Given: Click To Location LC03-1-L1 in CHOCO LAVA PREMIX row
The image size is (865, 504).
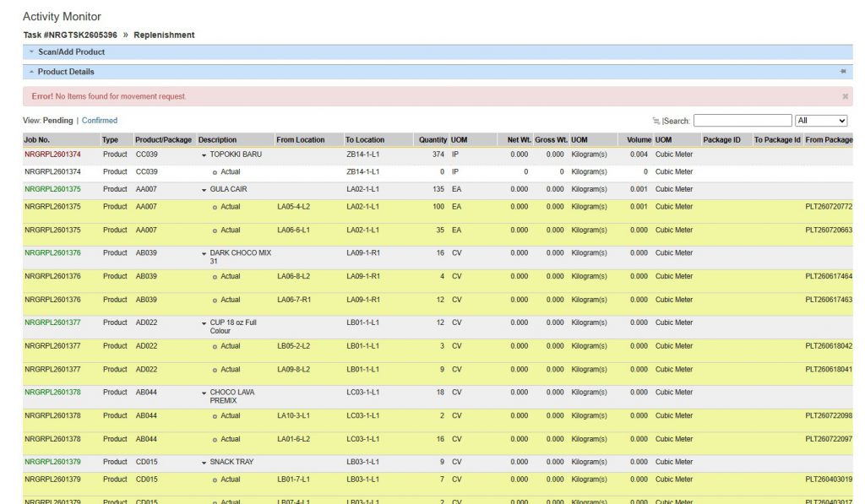Looking at the screenshot, I should click(x=362, y=392).
